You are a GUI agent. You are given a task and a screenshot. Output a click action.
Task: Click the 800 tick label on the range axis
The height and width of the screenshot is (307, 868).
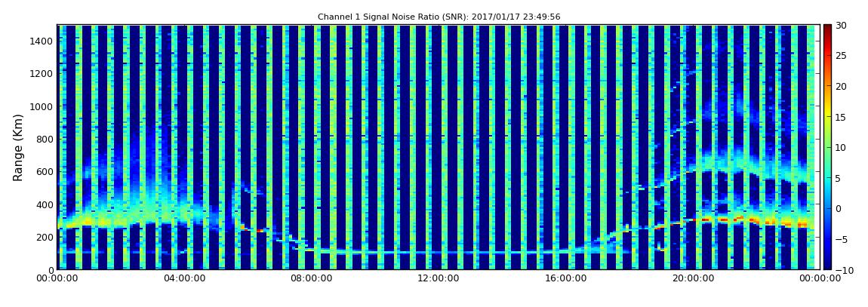(45, 139)
